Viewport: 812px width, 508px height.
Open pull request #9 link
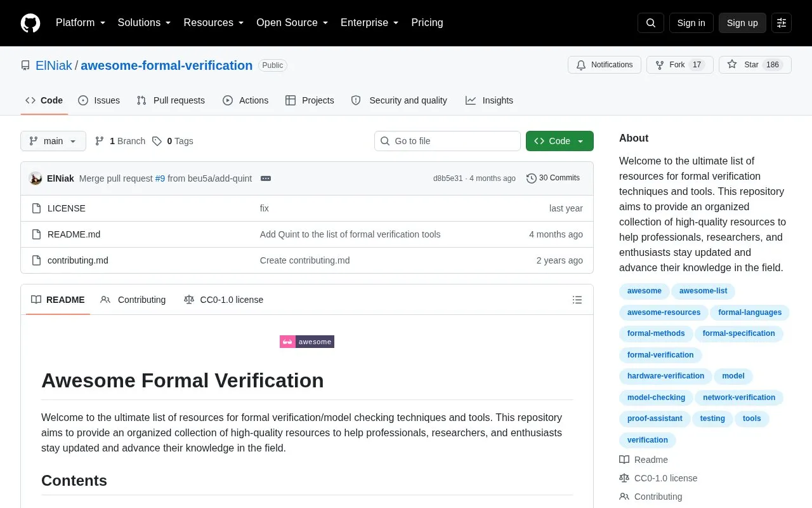pyautogui.click(x=160, y=178)
